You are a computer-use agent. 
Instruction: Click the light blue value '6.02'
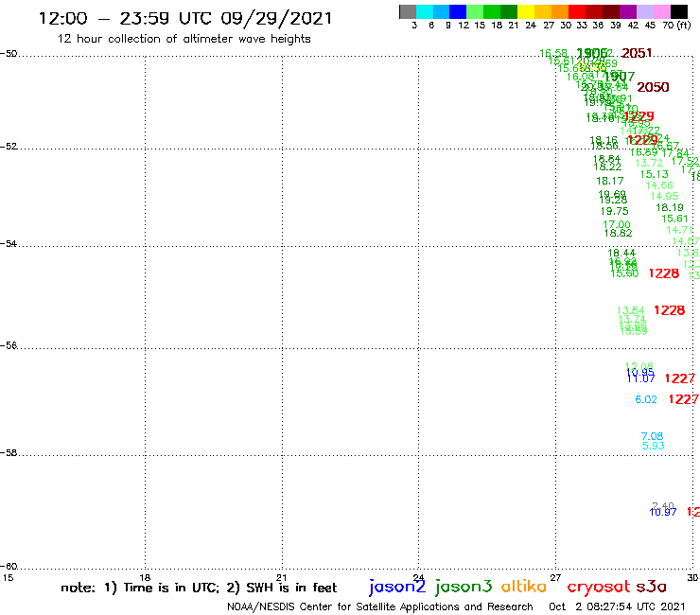pos(646,399)
